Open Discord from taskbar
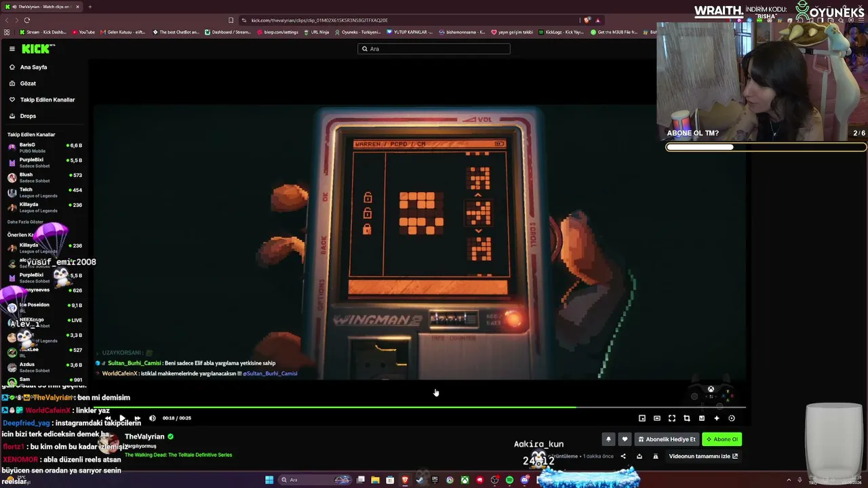The image size is (868, 488). click(x=524, y=480)
